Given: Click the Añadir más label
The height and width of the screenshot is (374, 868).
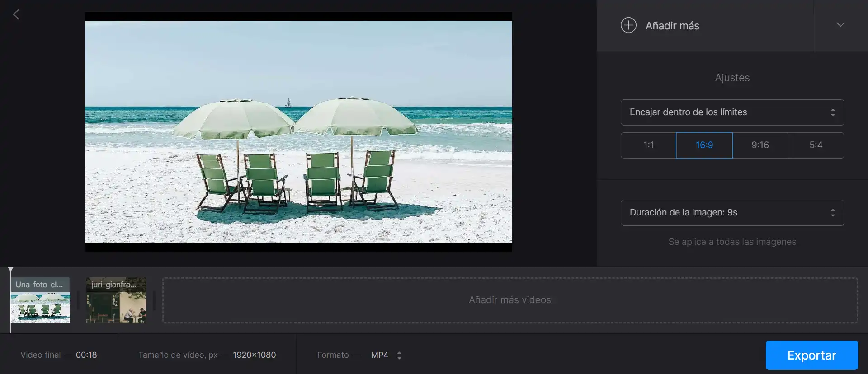Looking at the screenshot, I should coord(672,26).
